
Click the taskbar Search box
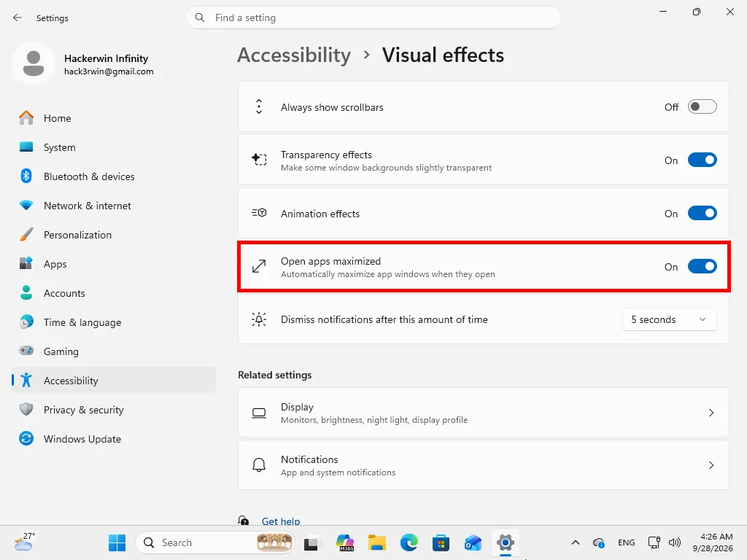214,542
